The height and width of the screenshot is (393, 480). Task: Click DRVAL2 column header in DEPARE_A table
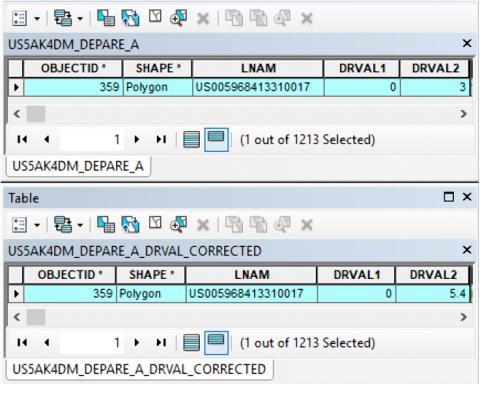(x=435, y=69)
